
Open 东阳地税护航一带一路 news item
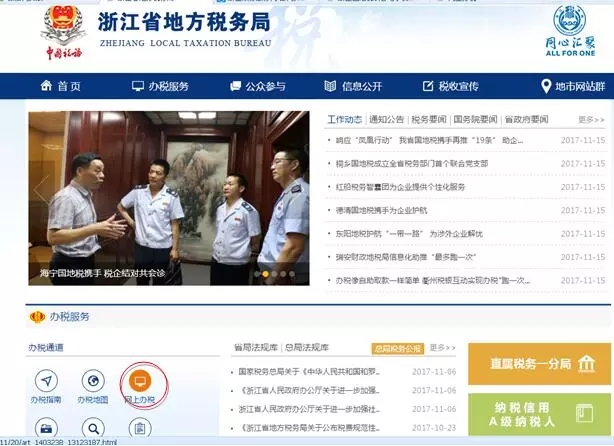click(x=409, y=234)
